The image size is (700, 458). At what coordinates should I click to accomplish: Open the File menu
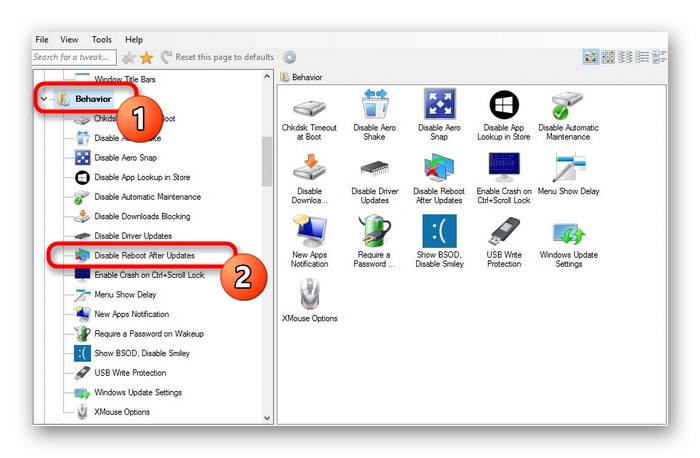42,40
